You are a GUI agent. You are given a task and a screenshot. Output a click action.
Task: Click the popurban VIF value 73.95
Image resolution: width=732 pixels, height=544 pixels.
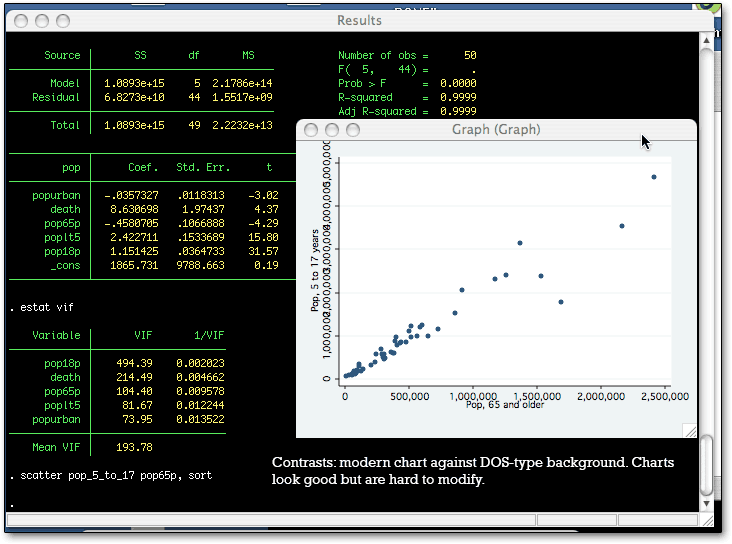tap(137, 419)
